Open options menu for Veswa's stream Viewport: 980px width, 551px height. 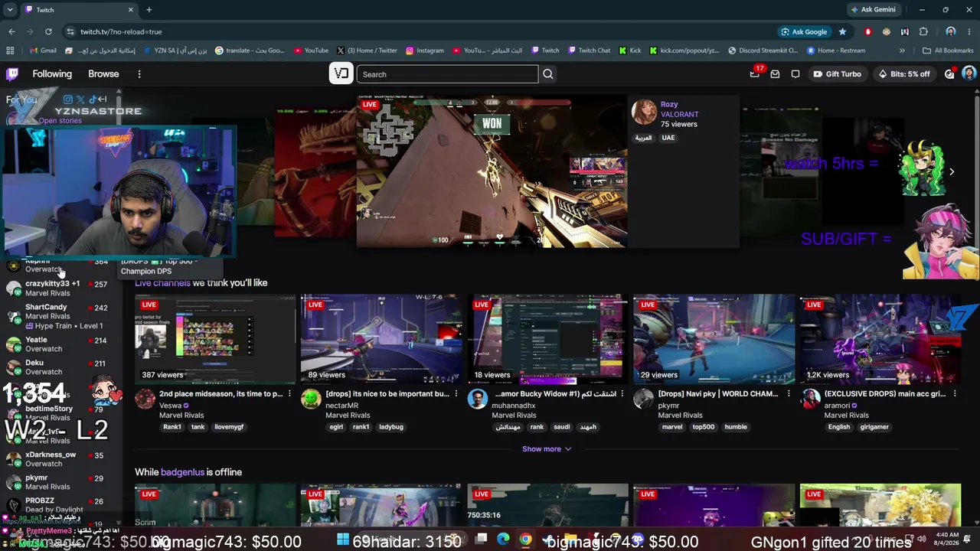(x=289, y=394)
